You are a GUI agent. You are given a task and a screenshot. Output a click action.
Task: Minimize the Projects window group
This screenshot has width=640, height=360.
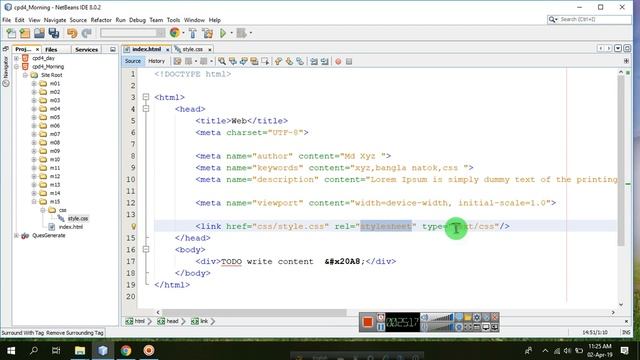coord(113,49)
